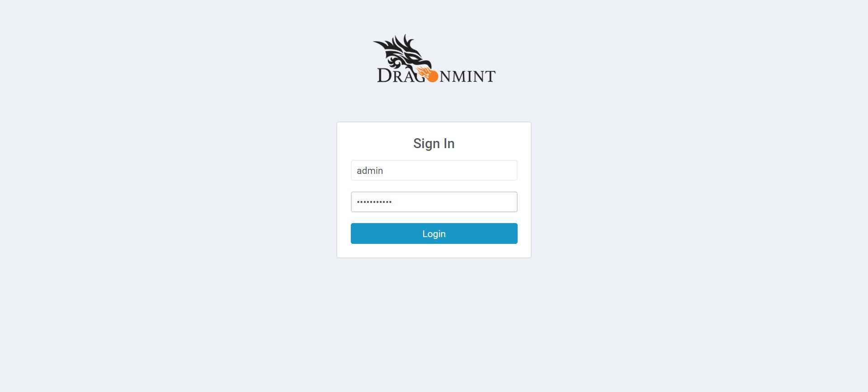Click the "Login" label text
The image size is (868, 392).
pos(434,234)
